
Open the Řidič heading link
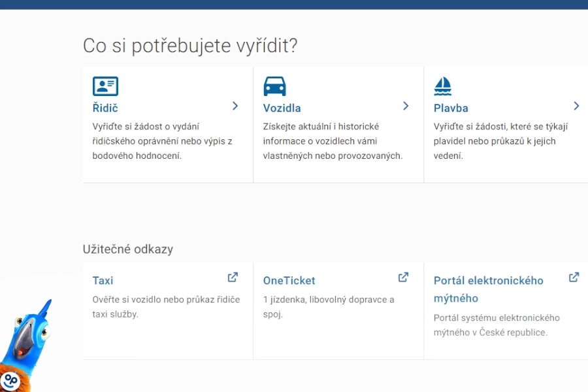105,108
